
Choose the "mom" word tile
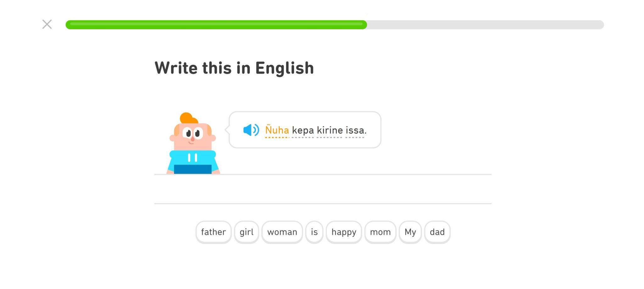[380, 232]
